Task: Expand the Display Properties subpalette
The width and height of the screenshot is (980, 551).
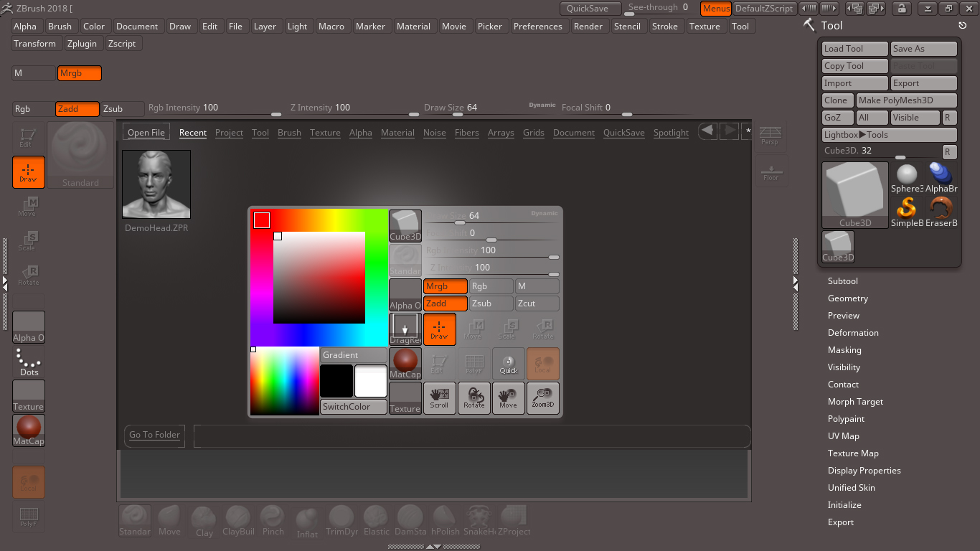Action: point(864,471)
